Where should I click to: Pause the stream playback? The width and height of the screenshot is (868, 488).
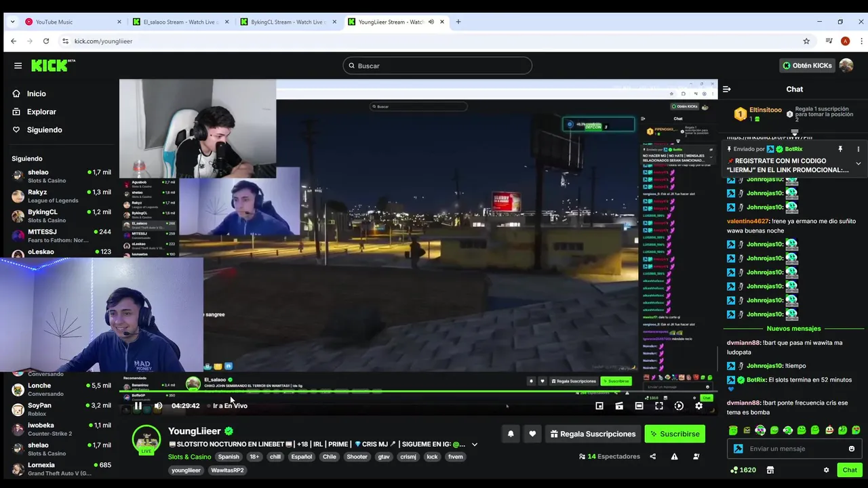(138, 406)
